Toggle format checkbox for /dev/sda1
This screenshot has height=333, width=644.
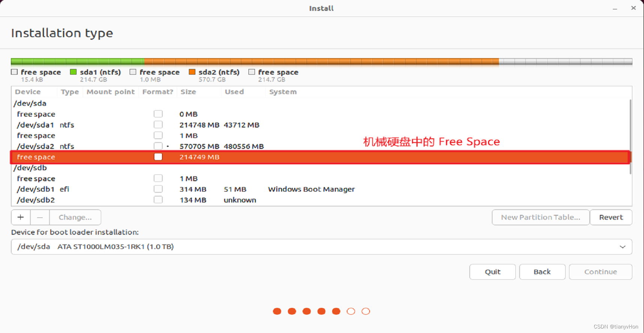pos(158,125)
